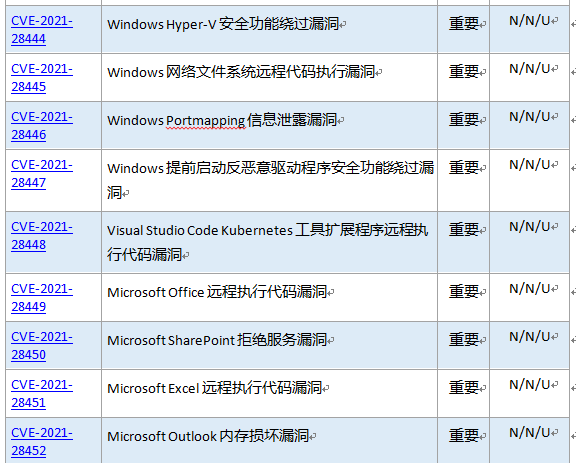576x463 pixels.
Task: Click N/N/U in the CVE-2021-28452 row
Action: click(x=529, y=433)
